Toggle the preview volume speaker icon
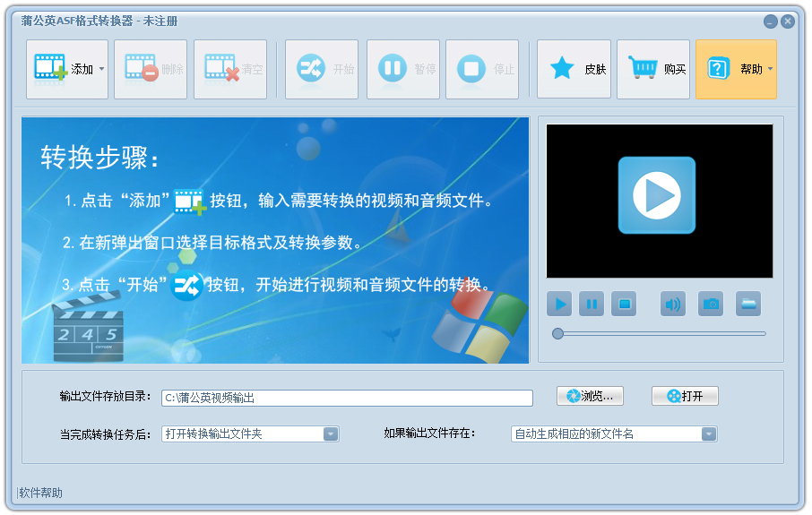The image size is (812, 515). pos(673,305)
